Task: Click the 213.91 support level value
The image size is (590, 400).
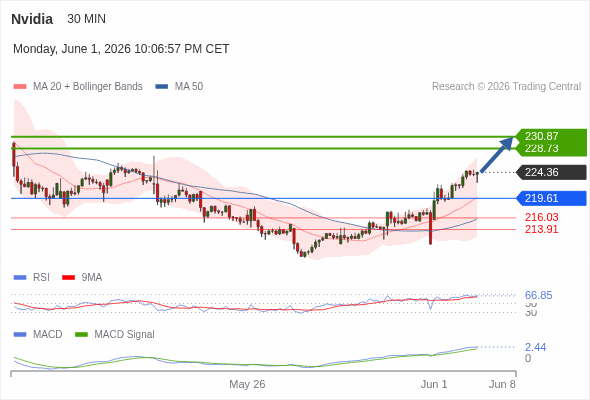Action: 542,229
